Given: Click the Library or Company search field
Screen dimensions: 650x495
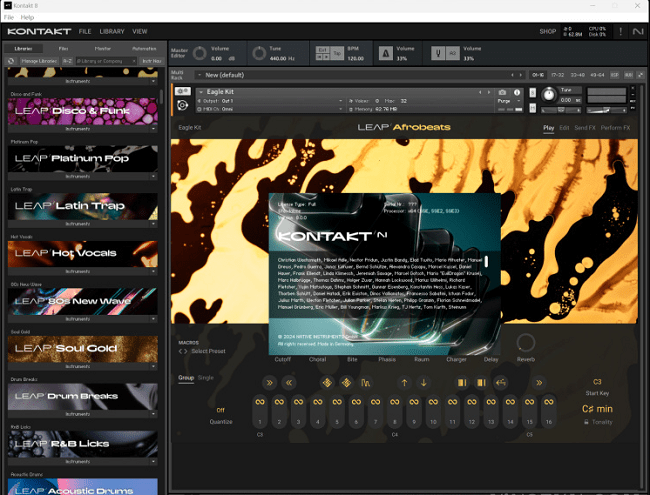Looking at the screenshot, I should (104, 61).
